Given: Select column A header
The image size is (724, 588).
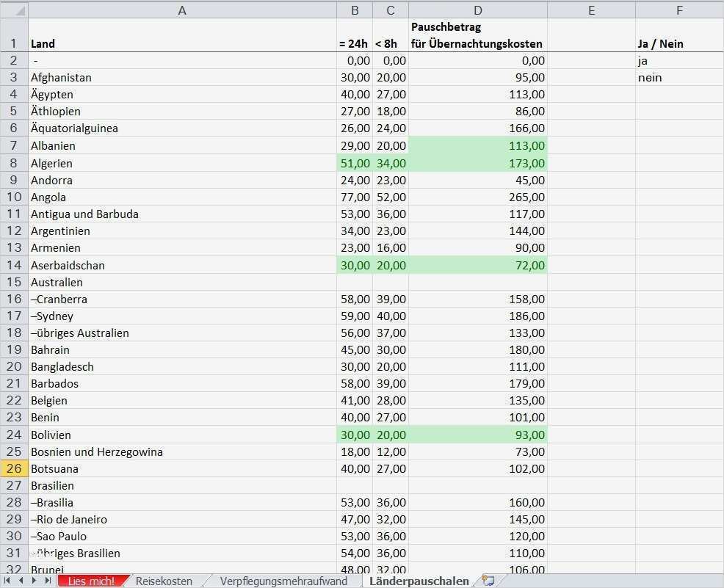Looking at the screenshot, I should click(182, 10).
